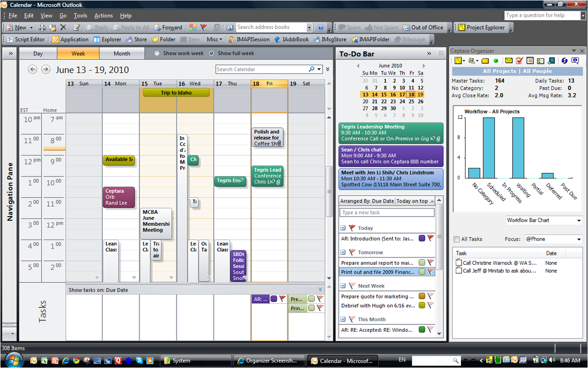Click the orange category swatch on 'Prepare quote'
Image resolution: width=588 pixels, height=368 pixels.
point(422,296)
